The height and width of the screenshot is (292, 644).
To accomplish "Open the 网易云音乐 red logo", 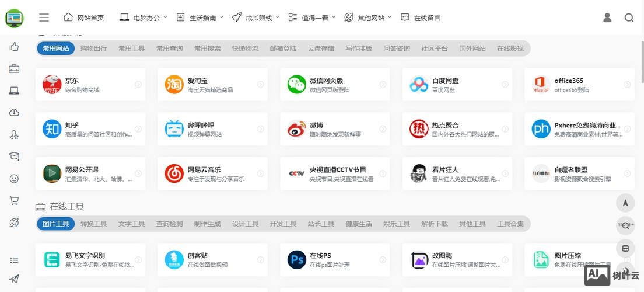I will coord(174,173).
